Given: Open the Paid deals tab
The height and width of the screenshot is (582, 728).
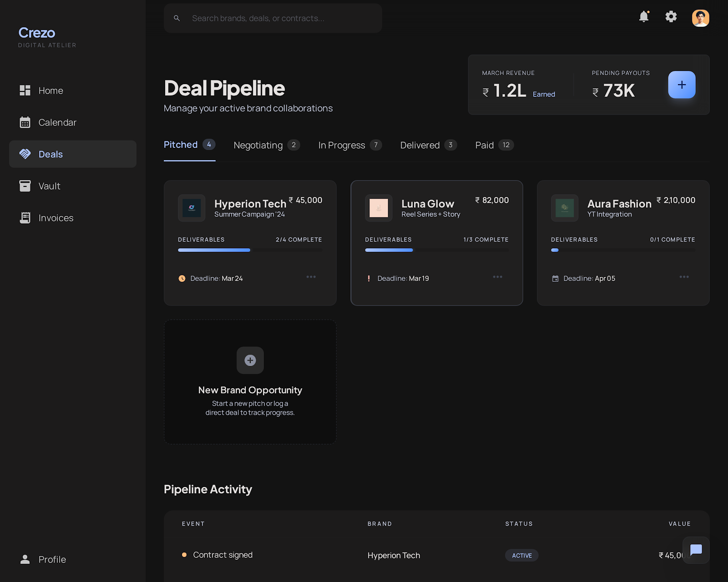Looking at the screenshot, I should pos(484,145).
